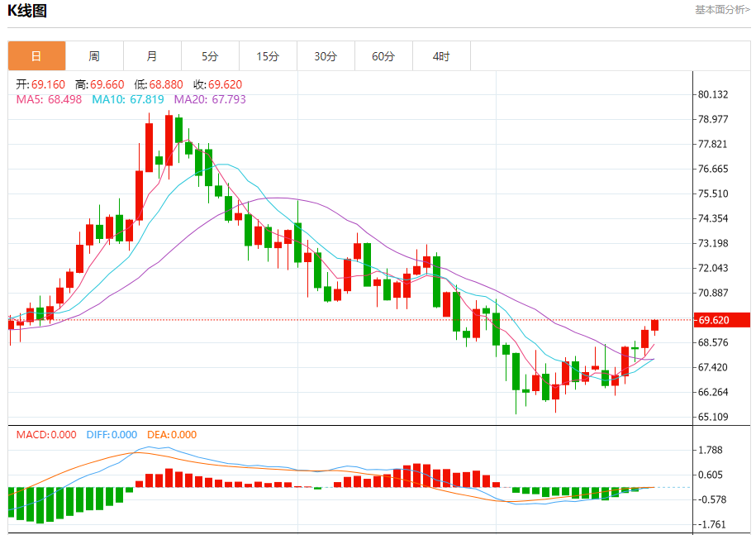Switch to the 4时 interval tab
The height and width of the screenshot is (535, 756).
click(441, 56)
